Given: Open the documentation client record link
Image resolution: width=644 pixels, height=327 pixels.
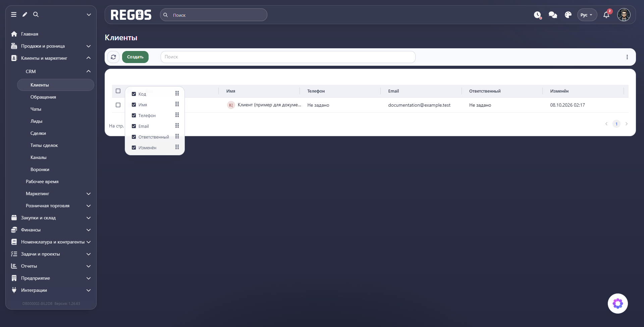Looking at the screenshot, I should tap(269, 105).
